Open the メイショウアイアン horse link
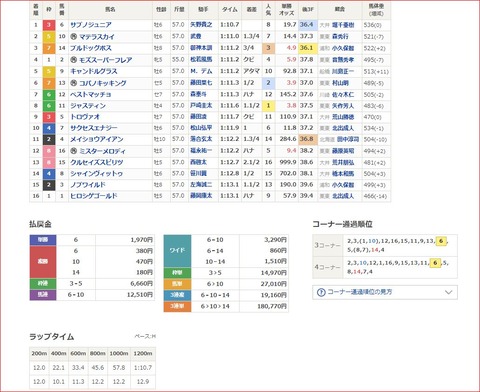Viewport: 480px width, 392px height. [97, 139]
